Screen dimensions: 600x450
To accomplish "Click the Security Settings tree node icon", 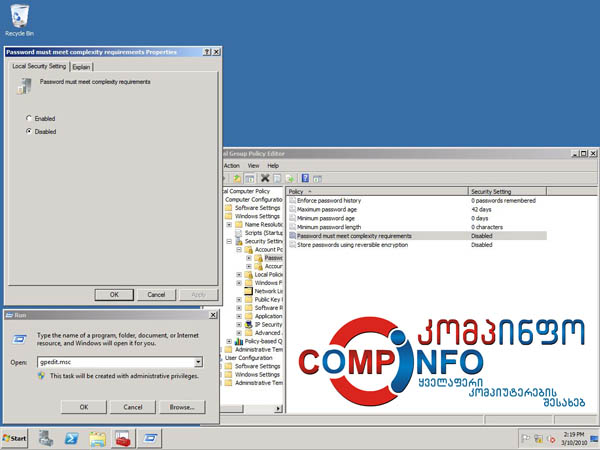I will pos(239,241).
